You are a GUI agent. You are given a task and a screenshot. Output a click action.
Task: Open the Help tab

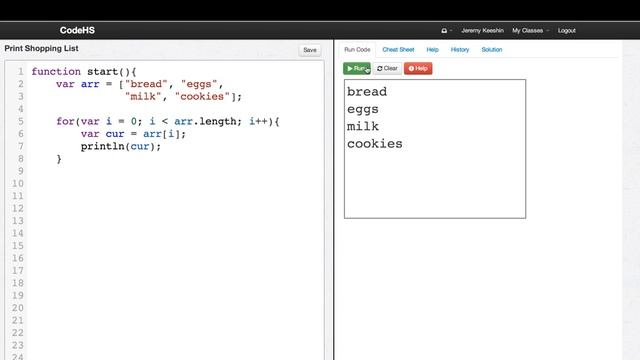(x=432, y=49)
